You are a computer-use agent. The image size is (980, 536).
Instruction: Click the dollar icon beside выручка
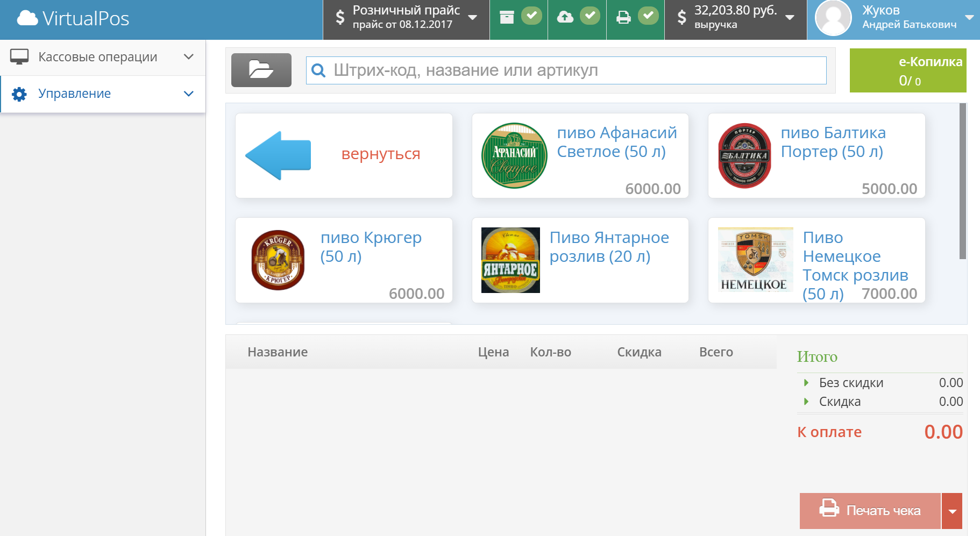[681, 17]
